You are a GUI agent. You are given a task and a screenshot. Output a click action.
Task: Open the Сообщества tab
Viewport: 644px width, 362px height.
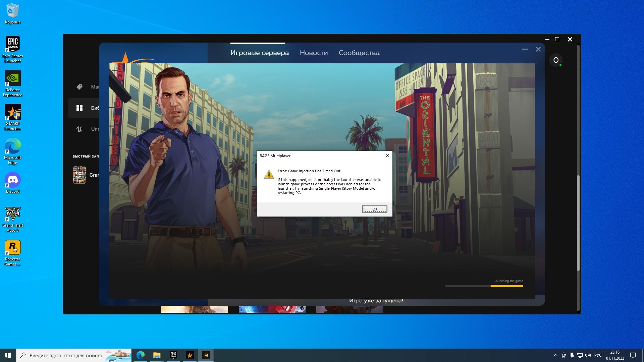359,53
